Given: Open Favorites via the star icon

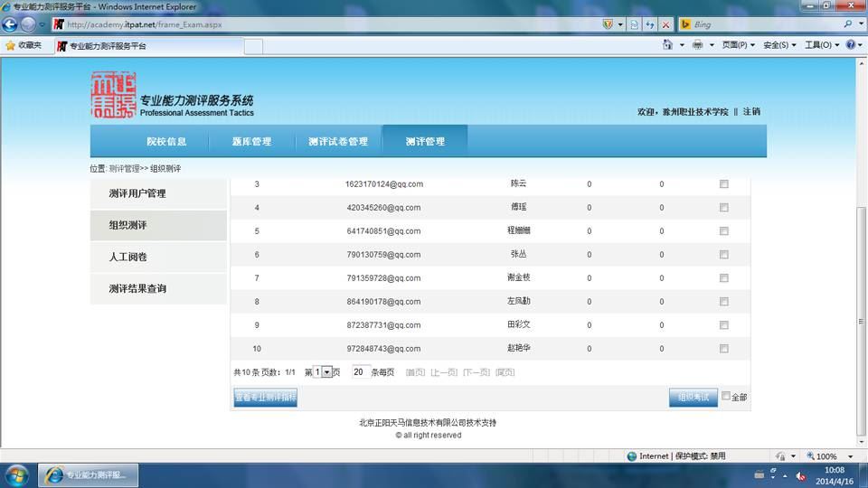Looking at the screenshot, I should 10,45.
